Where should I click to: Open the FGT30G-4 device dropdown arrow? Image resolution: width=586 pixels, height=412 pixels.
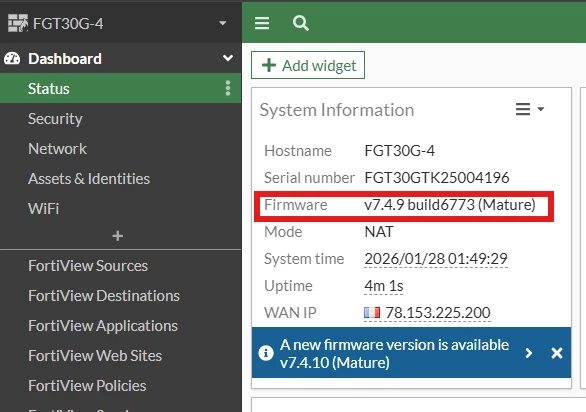[x=223, y=23]
